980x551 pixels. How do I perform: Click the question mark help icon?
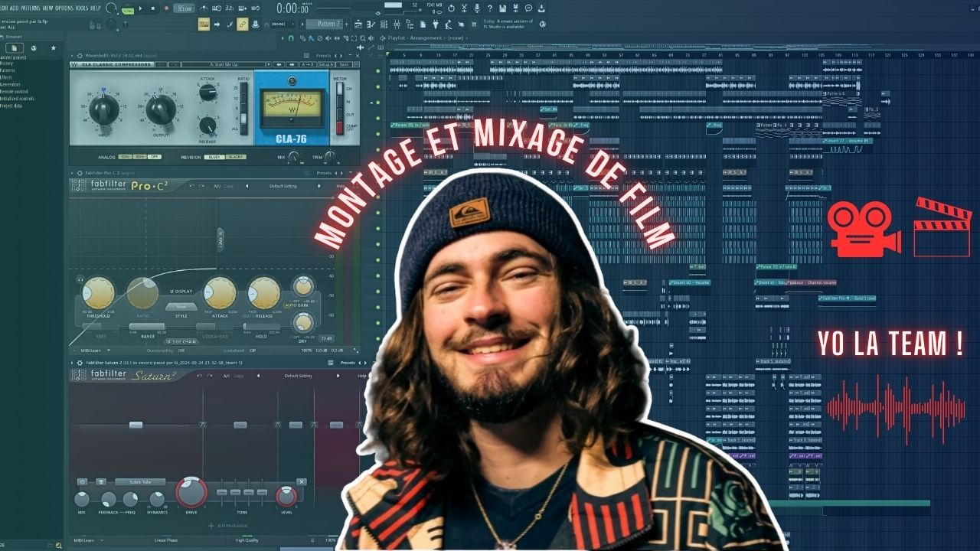(490, 8)
